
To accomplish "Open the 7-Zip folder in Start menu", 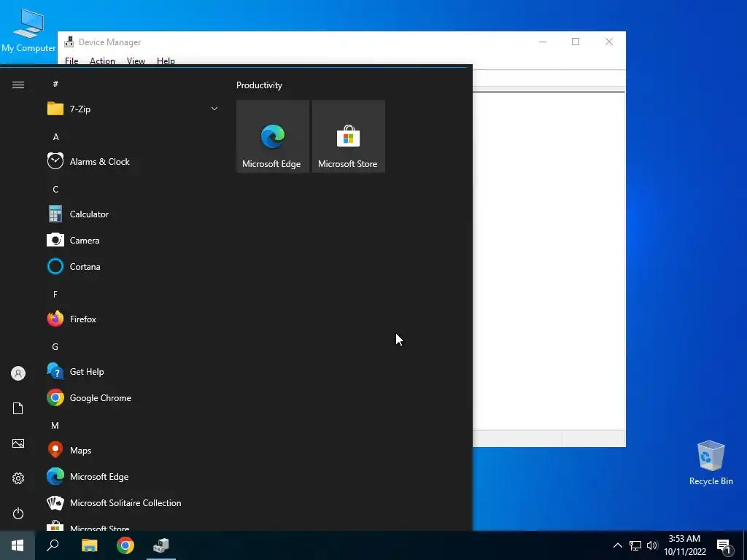I will point(132,109).
